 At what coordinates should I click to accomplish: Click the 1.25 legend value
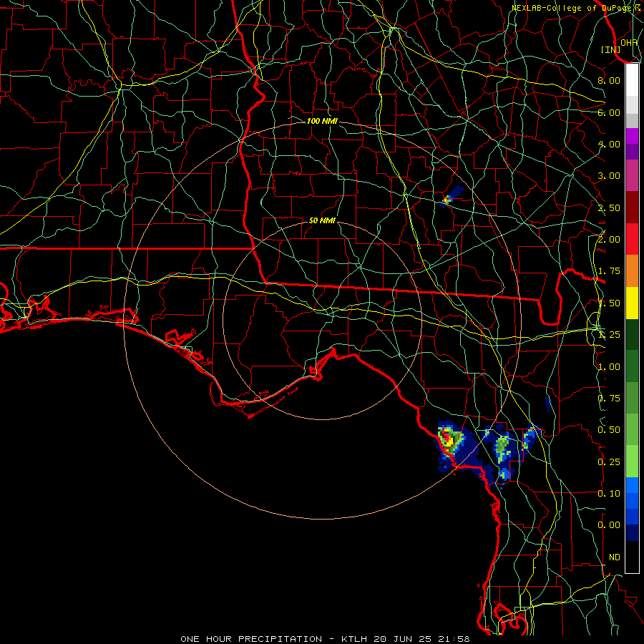pyautogui.click(x=609, y=335)
